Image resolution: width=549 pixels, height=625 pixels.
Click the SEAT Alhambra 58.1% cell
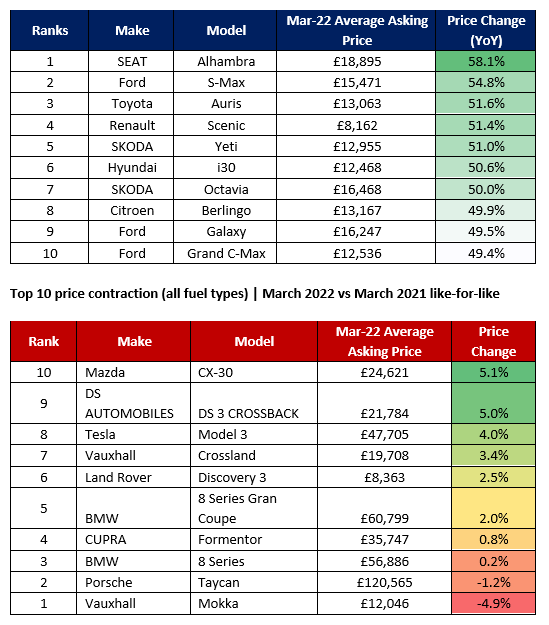coord(486,61)
